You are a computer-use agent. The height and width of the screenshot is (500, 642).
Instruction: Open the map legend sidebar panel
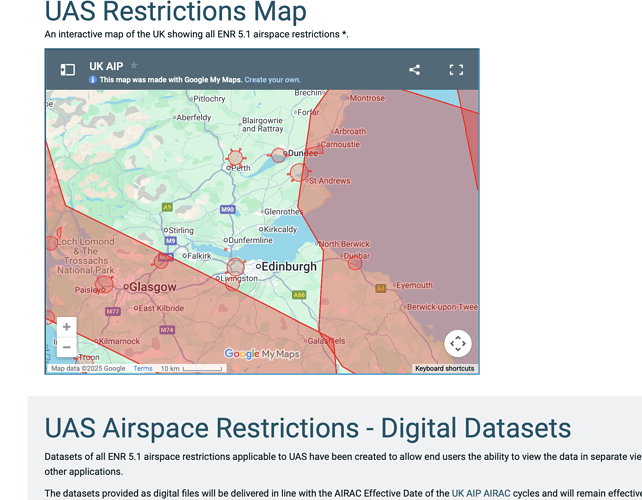pyautogui.click(x=68, y=70)
